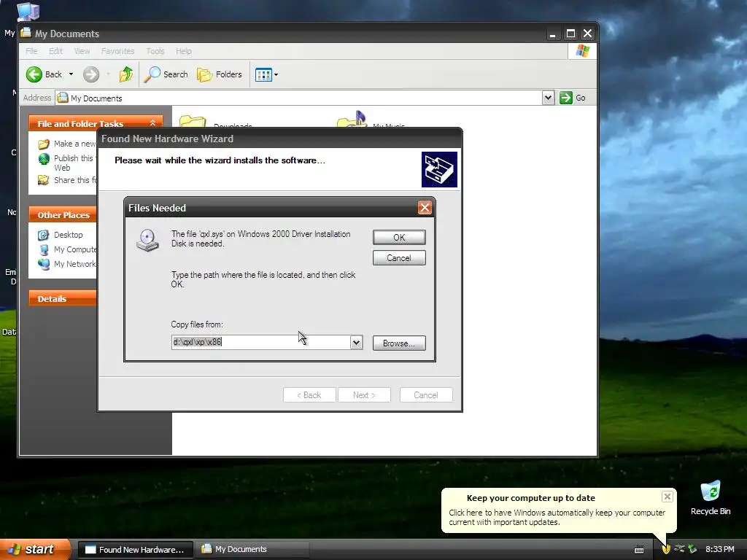The width and height of the screenshot is (747, 560).
Task: Click the My Network Places icon
Action: (x=43, y=264)
